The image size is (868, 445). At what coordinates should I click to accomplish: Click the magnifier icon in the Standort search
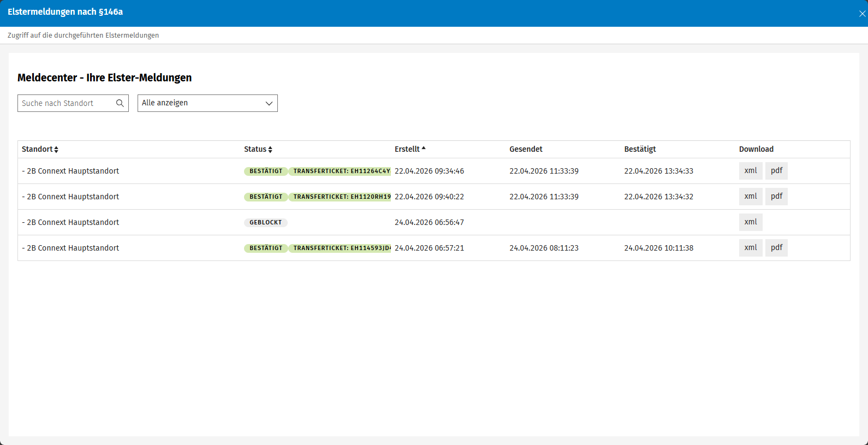pyautogui.click(x=120, y=103)
